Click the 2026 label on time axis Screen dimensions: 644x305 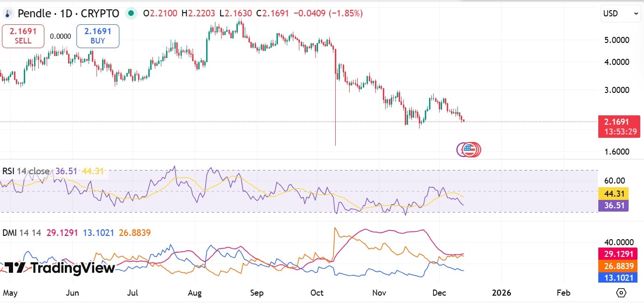click(x=501, y=293)
